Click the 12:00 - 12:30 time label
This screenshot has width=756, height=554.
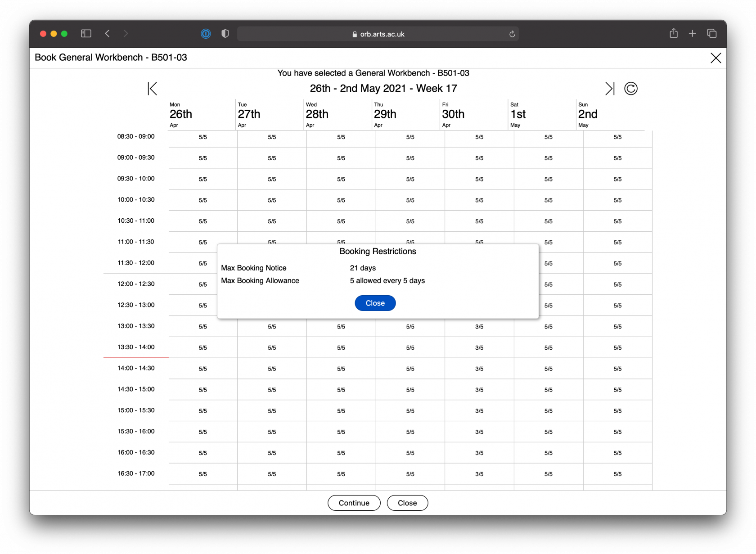(136, 284)
